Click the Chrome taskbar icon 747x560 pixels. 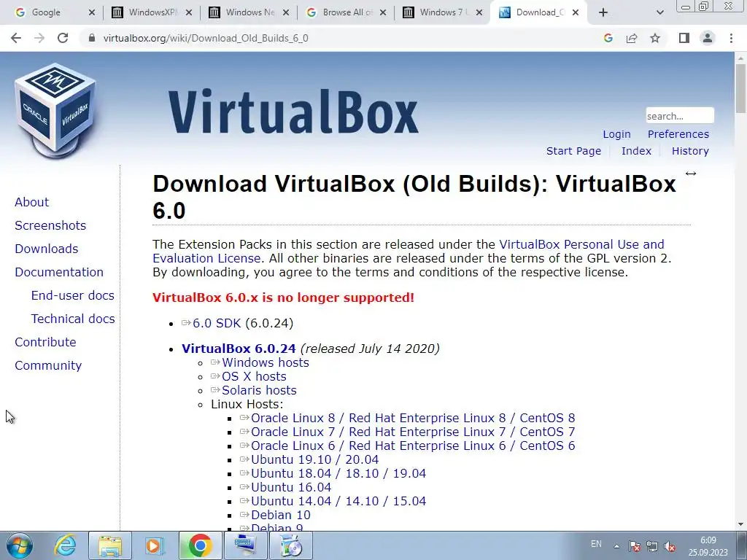pyautogui.click(x=200, y=545)
